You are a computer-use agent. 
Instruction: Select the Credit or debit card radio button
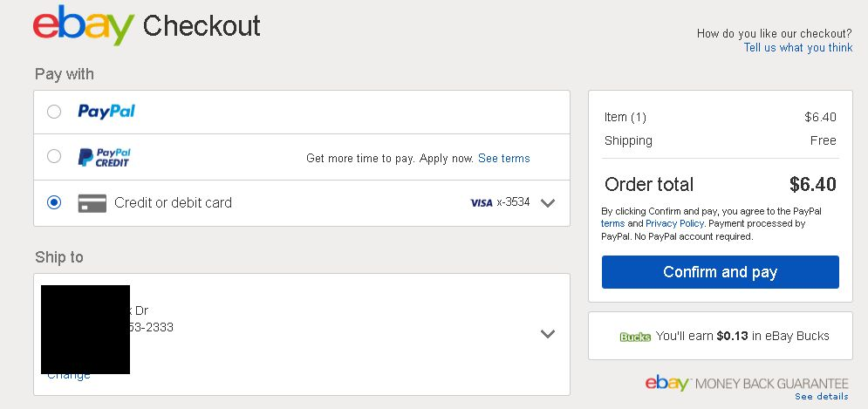54,202
